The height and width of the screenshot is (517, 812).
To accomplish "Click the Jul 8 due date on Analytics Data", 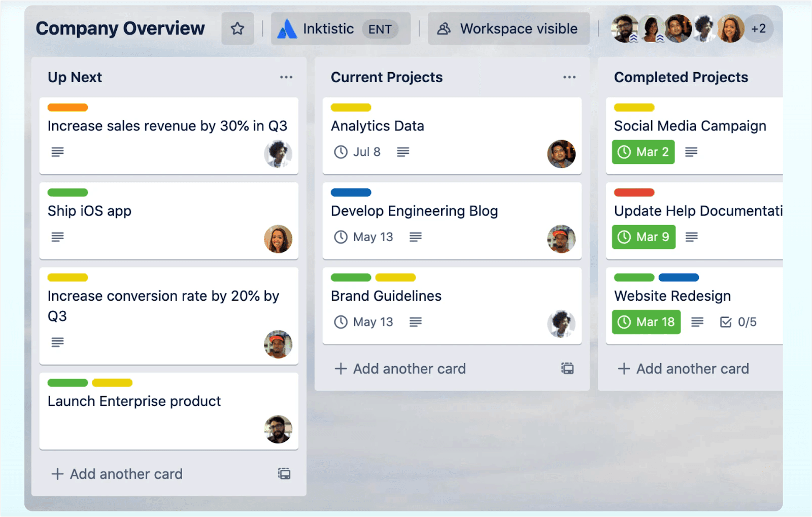I will point(357,152).
